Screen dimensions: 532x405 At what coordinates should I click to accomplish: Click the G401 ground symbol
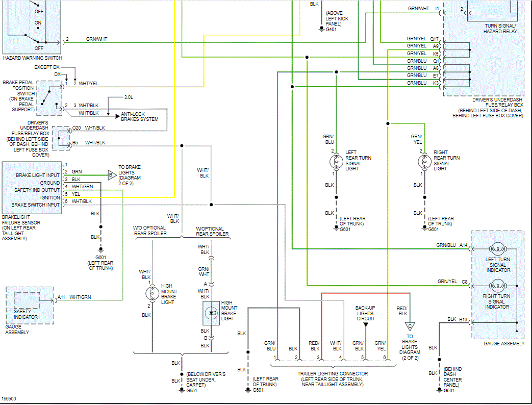tap(321, 30)
